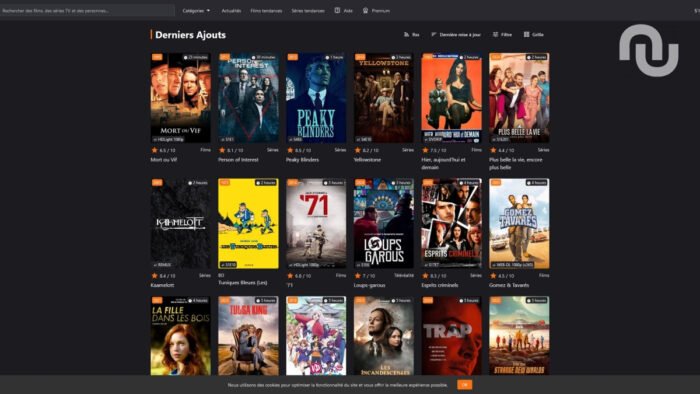Click the Télévisée label under Loups-garous
Viewport: 700px width, 394px height.
(x=404, y=275)
